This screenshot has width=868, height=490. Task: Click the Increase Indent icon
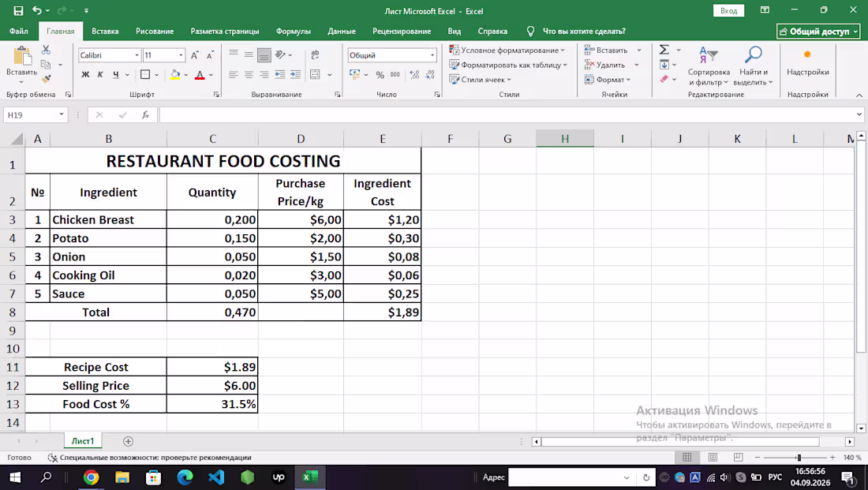coord(296,75)
